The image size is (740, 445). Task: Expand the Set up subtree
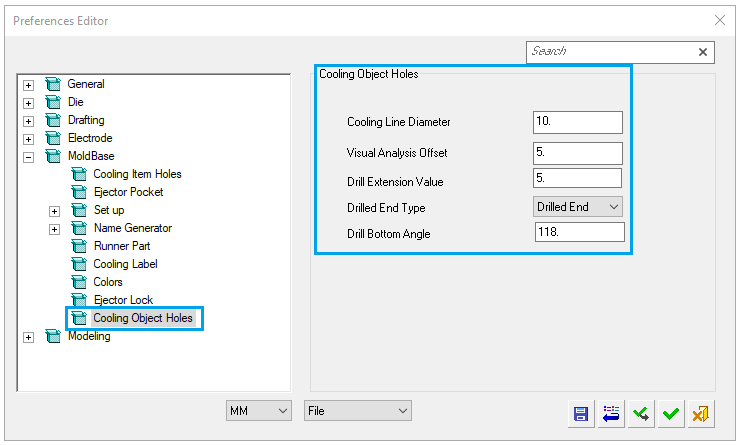54,211
